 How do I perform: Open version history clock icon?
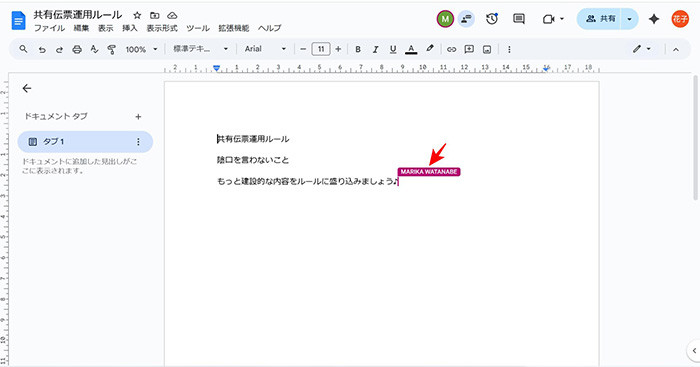click(492, 19)
